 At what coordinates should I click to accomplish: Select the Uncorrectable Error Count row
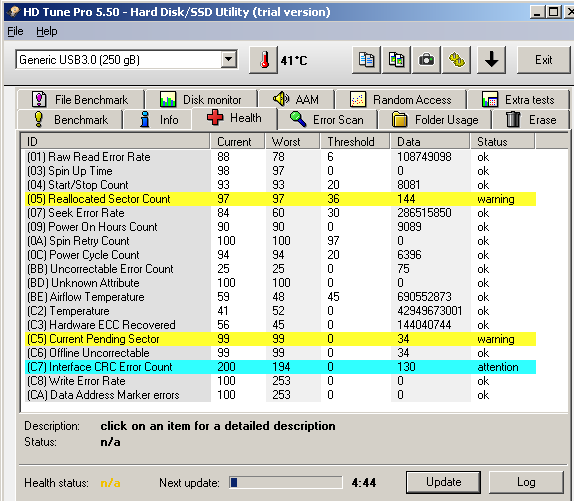tap(280, 269)
